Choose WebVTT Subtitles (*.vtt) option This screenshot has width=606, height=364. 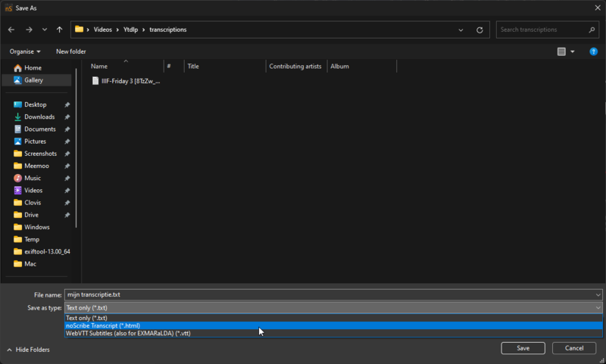[127, 333]
